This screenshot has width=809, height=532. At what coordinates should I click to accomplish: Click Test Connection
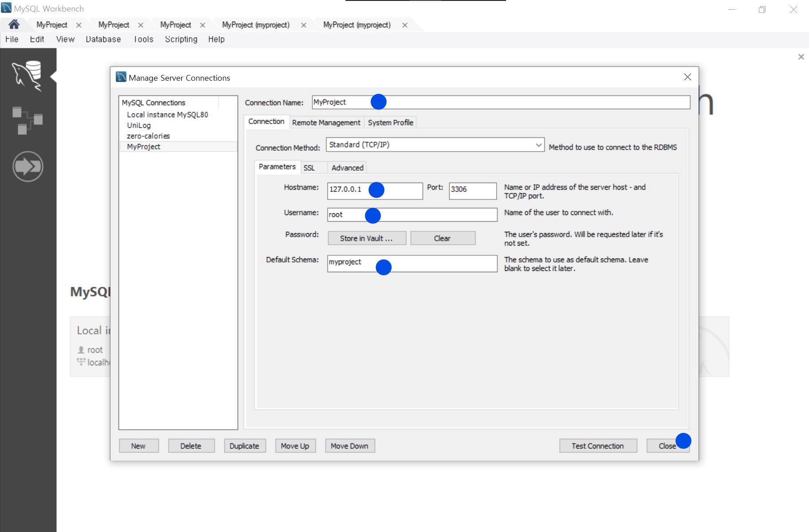[x=598, y=446]
